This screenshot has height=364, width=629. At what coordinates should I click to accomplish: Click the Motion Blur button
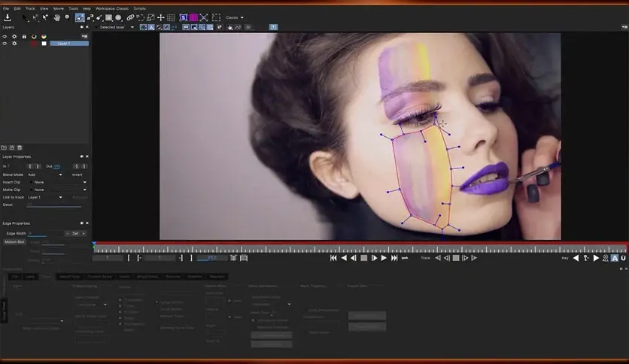(14, 242)
